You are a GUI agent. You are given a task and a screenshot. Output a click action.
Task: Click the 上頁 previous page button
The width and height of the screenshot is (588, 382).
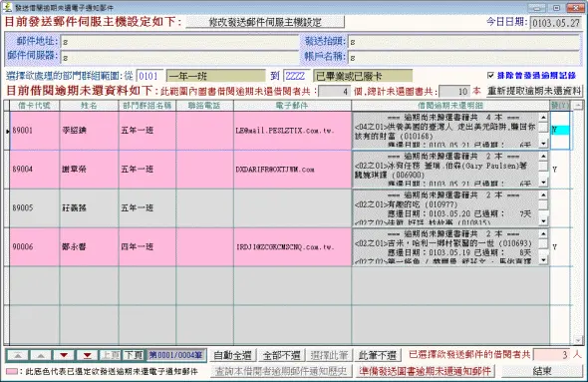pos(111,355)
